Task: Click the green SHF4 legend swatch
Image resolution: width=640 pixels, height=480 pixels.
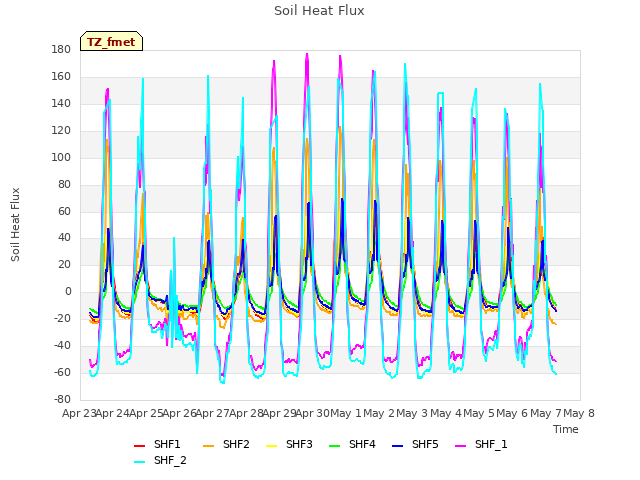Action: [x=335, y=446]
